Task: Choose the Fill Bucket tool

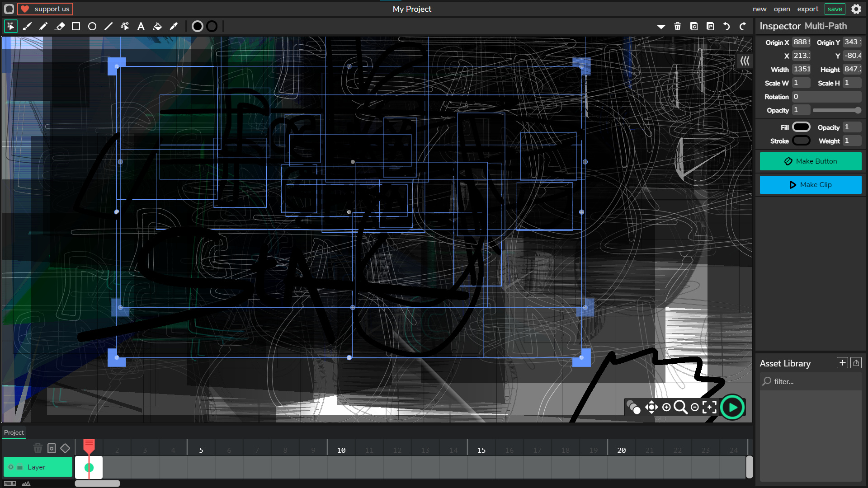Action: (157, 27)
